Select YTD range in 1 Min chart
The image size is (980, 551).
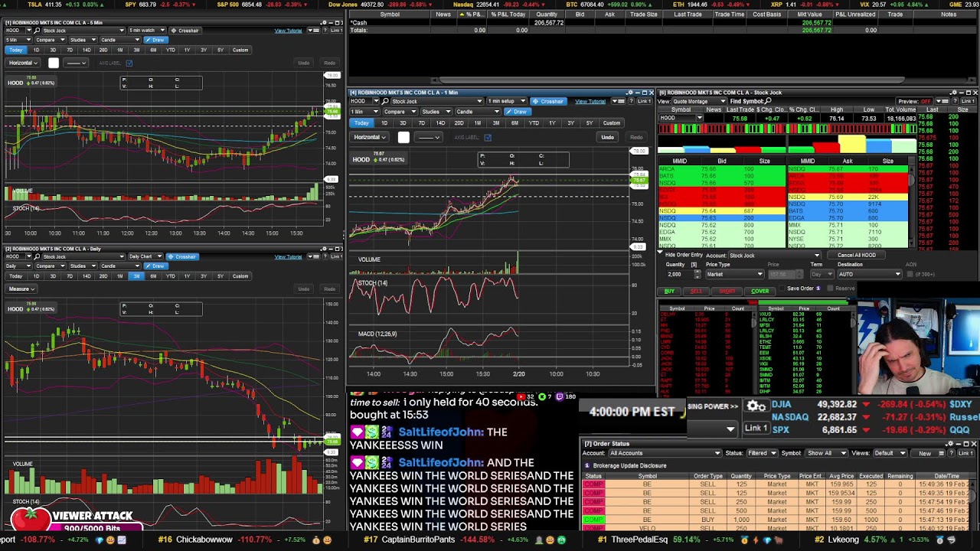pos(534,122)
